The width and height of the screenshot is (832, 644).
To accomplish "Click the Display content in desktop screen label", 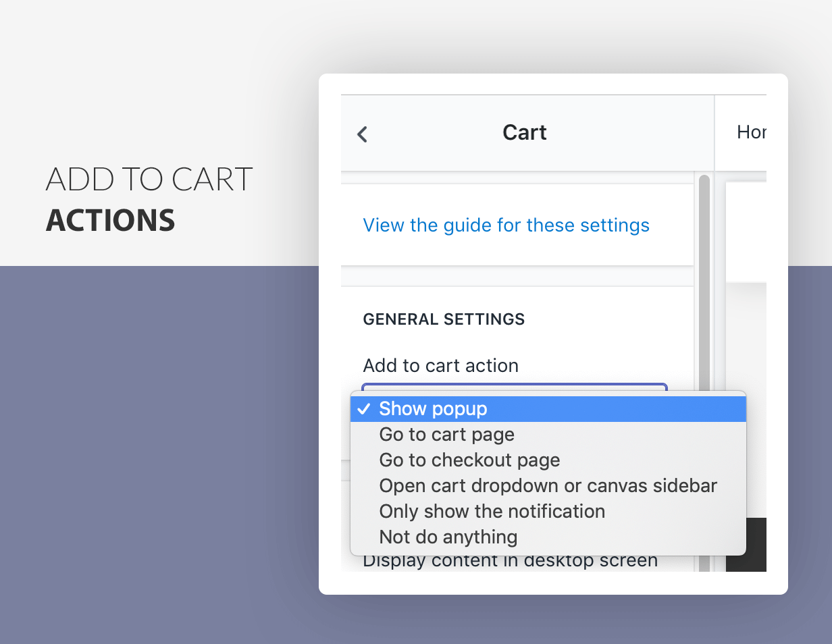I will (510, 561).
